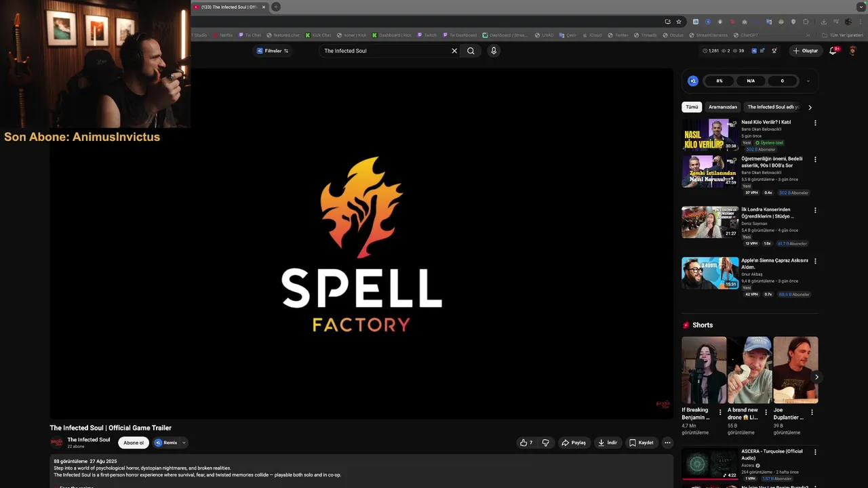The height and width of the screenshot is (488, 868).
Task: Bookmark this page with the star icon
Action: [679, 22]
